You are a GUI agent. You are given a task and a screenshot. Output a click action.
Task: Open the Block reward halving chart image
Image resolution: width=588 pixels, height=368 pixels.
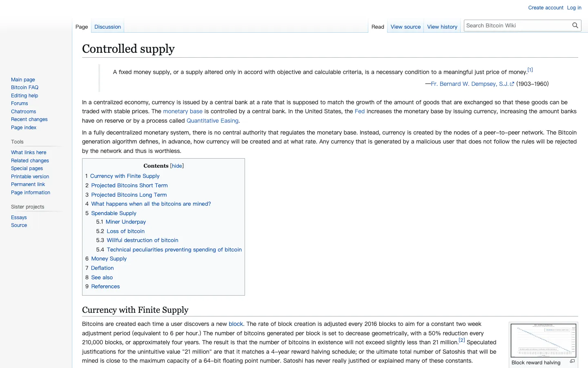(543, 341)
